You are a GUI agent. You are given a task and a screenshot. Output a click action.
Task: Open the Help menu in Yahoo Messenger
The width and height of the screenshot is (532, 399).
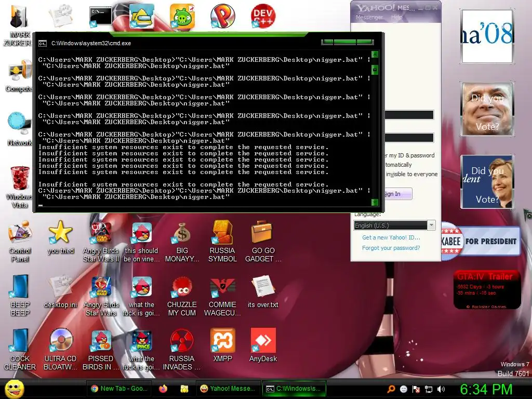tap(396, 17)
